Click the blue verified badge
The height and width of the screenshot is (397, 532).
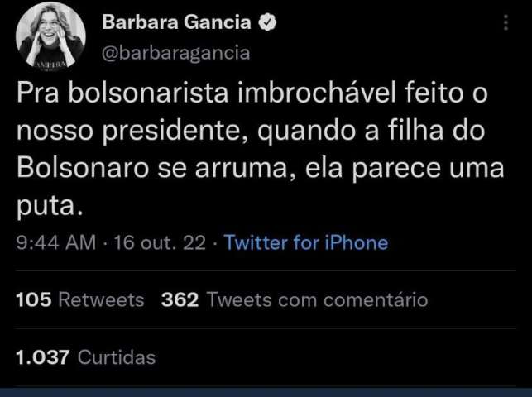point(268,24)
